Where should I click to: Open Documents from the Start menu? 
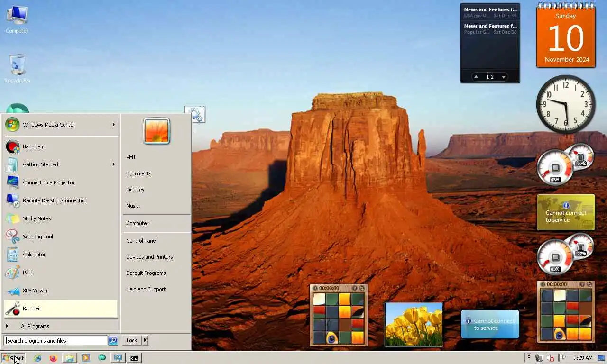point(156,173)
